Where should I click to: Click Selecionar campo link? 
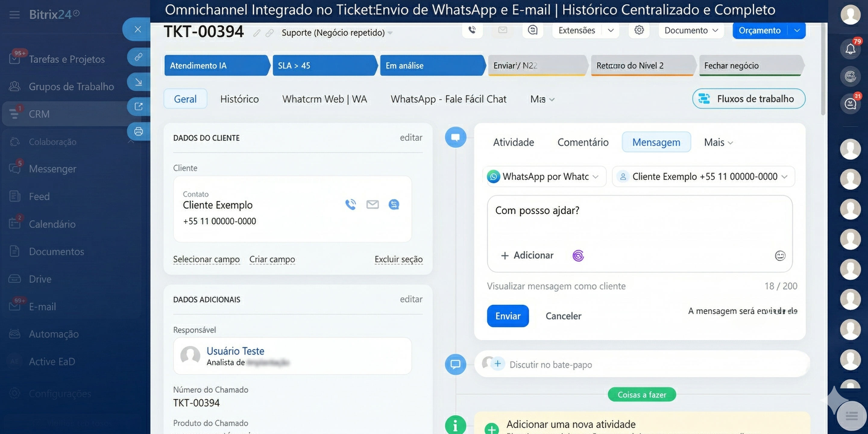point(206,259)
